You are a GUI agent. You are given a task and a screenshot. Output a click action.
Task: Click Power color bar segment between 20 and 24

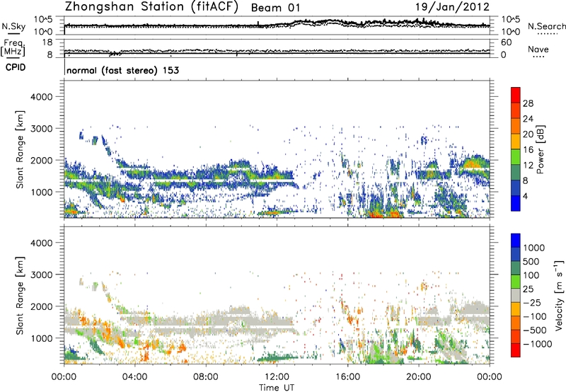[516, 126]
